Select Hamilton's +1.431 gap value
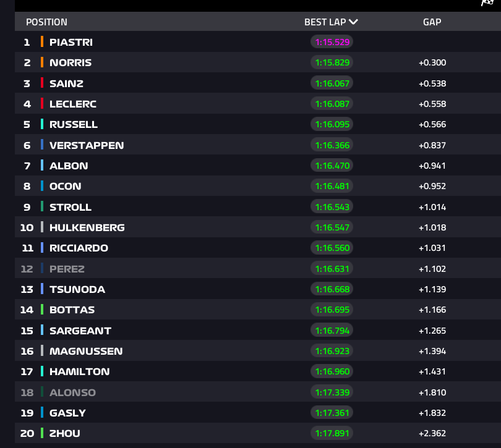The image size is (501, 448). coord(432,371)
